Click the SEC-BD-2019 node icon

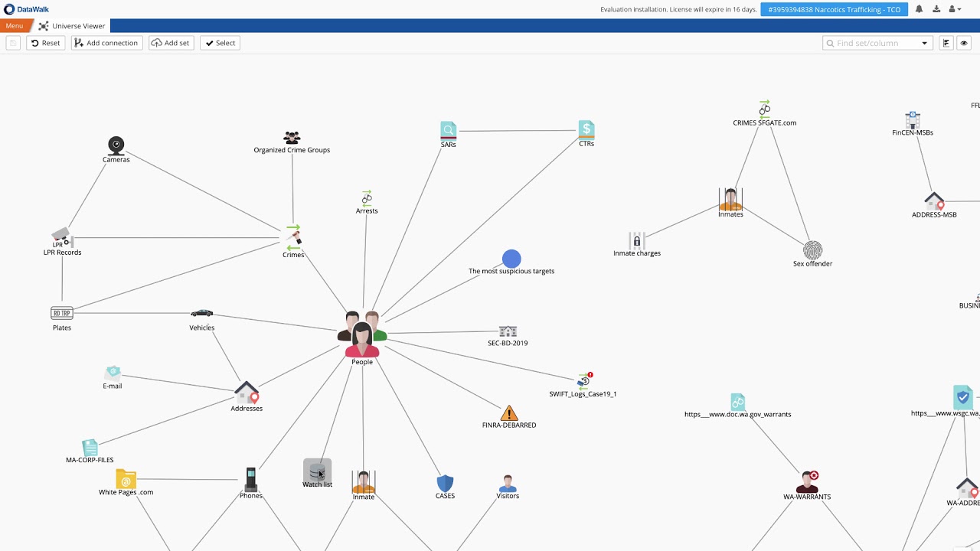click(x=508, y=331)
